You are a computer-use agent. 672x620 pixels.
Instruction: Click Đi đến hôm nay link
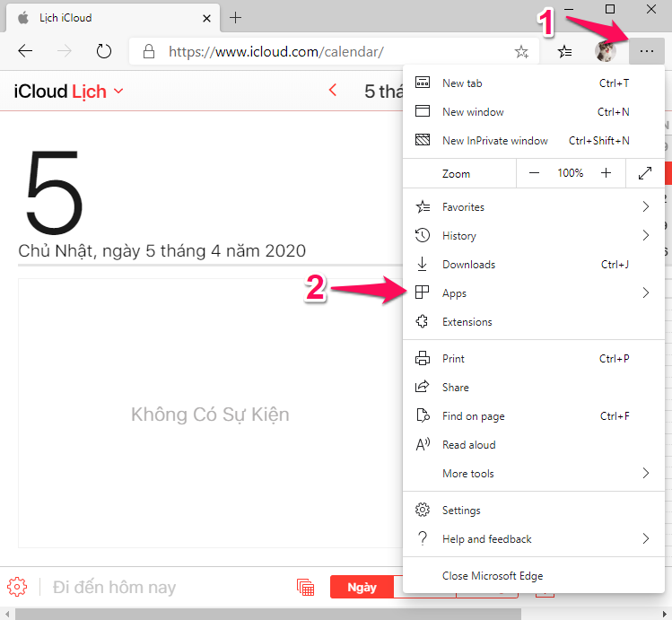click(114, 587)
